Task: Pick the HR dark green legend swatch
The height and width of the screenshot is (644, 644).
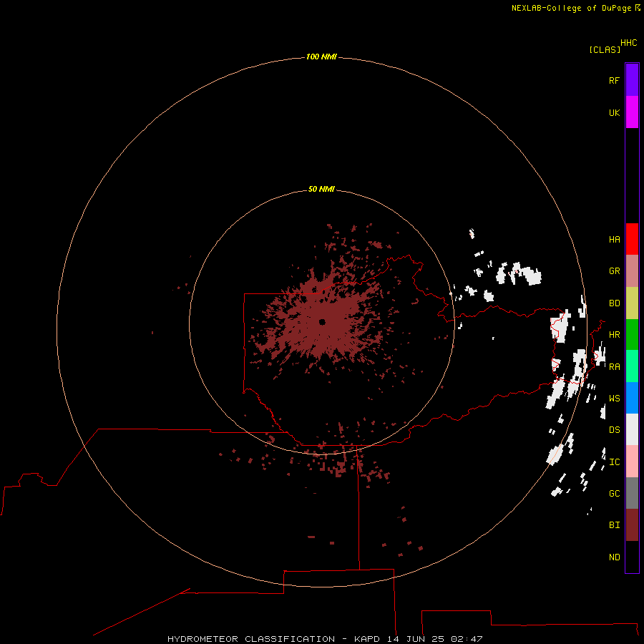Action: (x=632, y=334)
